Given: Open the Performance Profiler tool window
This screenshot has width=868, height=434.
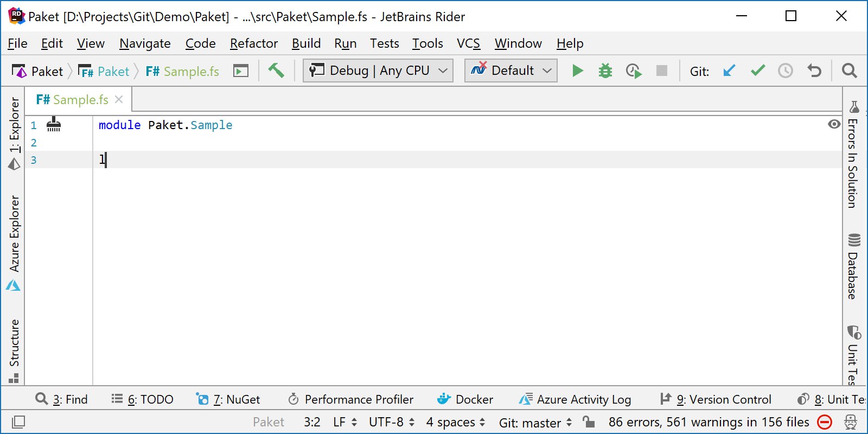Looking at the screenshot, I should 350,399.
